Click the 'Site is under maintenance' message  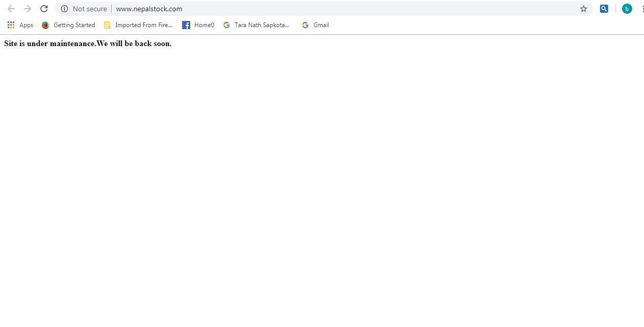click(87, 43)
